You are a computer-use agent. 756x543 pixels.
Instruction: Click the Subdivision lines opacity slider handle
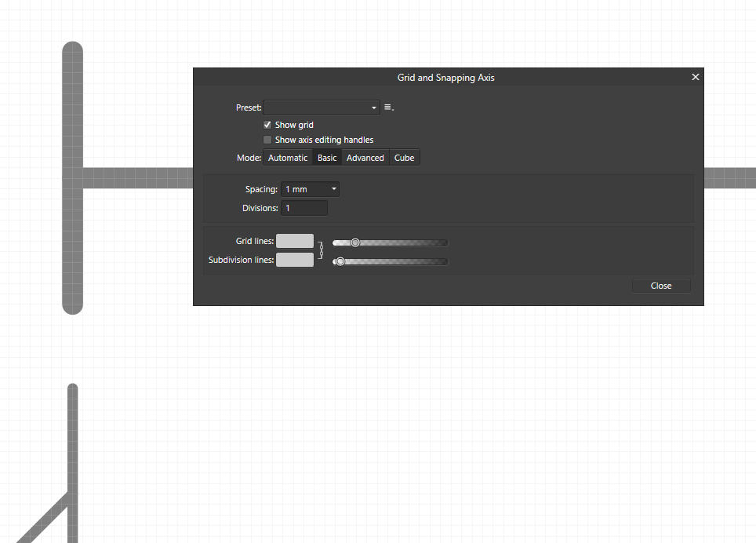tap(340, 261)
